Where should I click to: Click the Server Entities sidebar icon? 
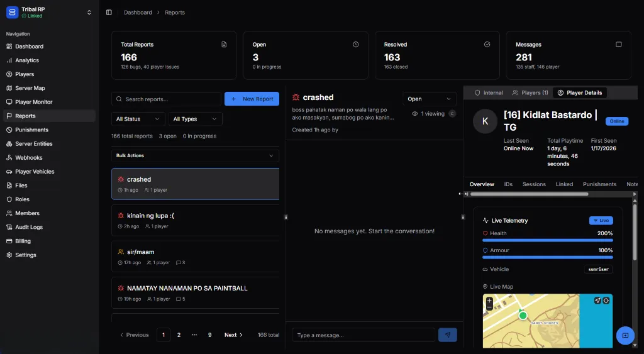point(9,144)
